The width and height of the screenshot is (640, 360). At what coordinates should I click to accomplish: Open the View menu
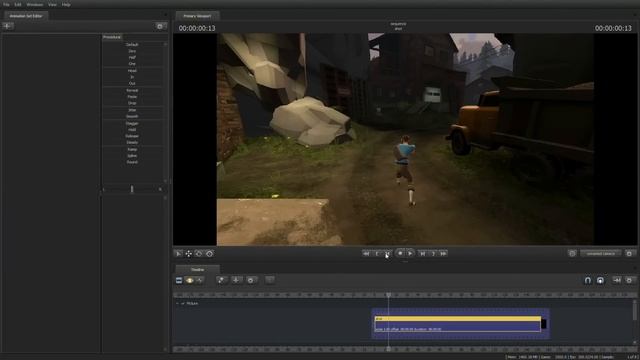52,4
